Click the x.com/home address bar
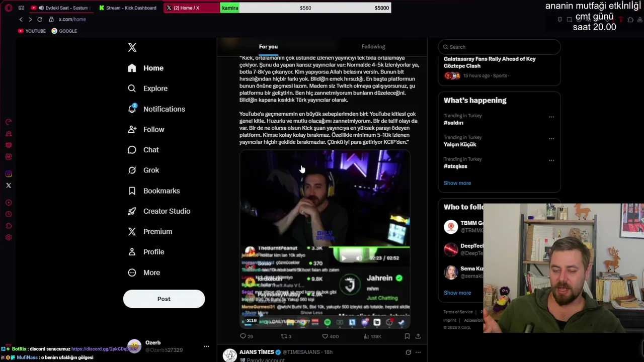This screenshot has width=644, height=362. point(72,19)
